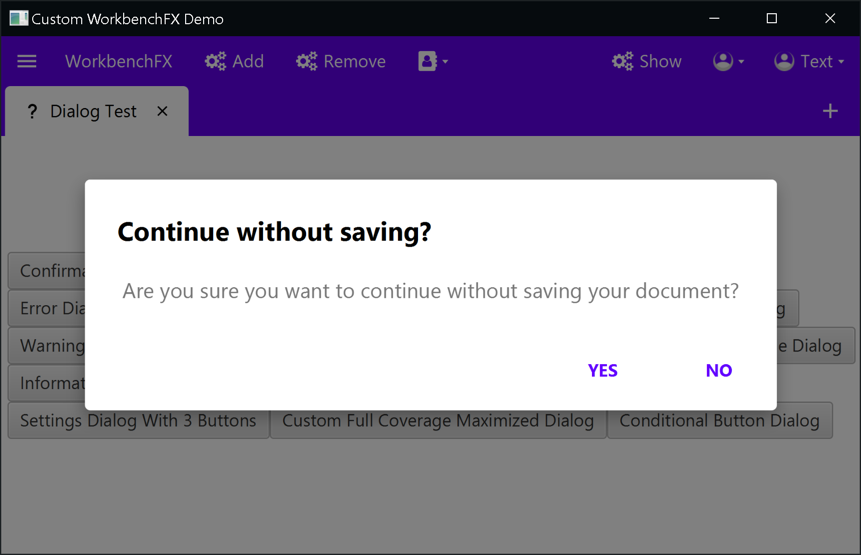Image resolution: width=861 pixels, height=555 pixels.
Task: Open the hamburger navigation menu
Action: pos(27,62)
